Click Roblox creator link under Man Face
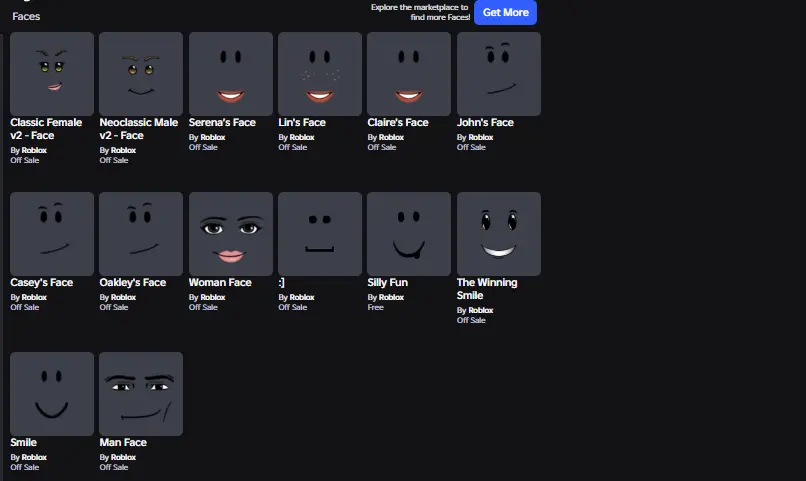 point(123,457)
